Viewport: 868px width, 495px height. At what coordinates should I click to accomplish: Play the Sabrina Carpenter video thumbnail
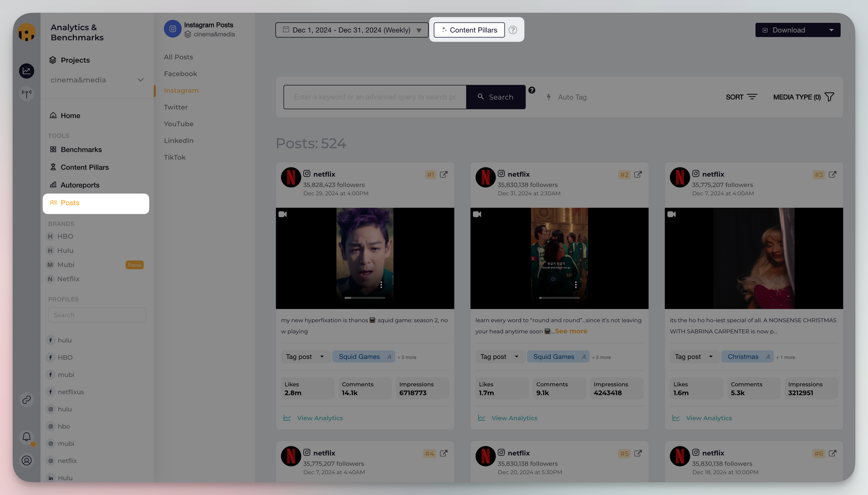point(754,259)
